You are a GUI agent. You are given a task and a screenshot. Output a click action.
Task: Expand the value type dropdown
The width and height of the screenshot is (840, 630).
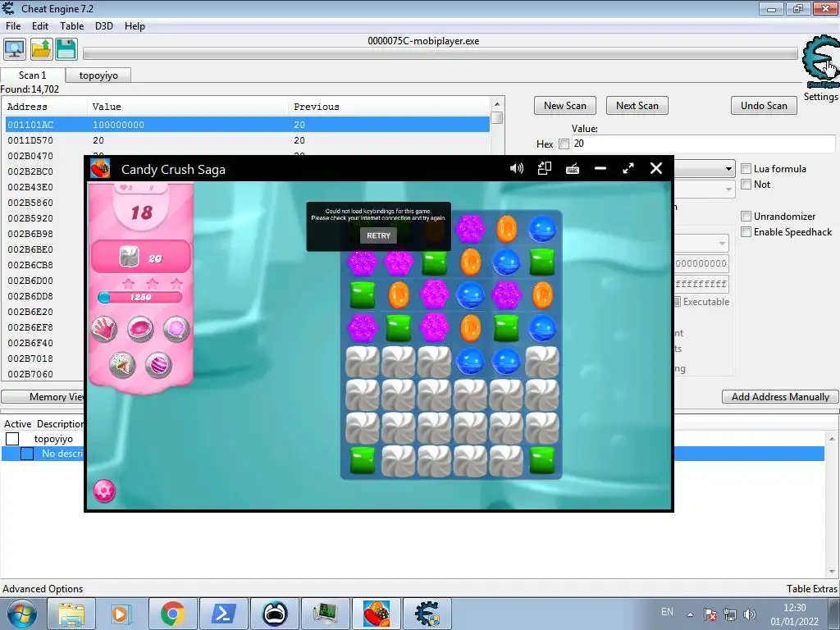click(728, 189)
